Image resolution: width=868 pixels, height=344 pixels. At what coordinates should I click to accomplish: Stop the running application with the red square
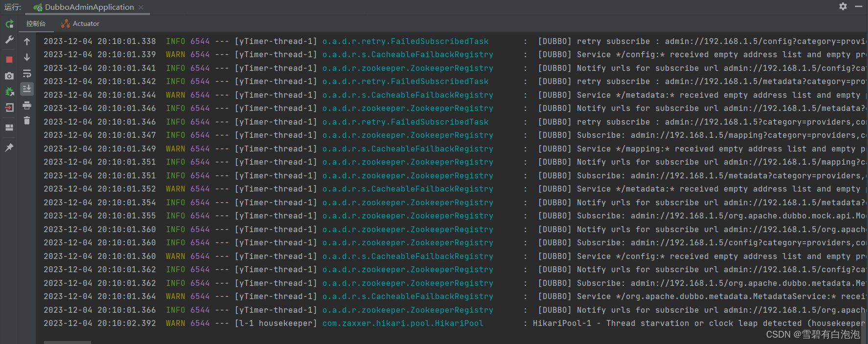[9, 60]
